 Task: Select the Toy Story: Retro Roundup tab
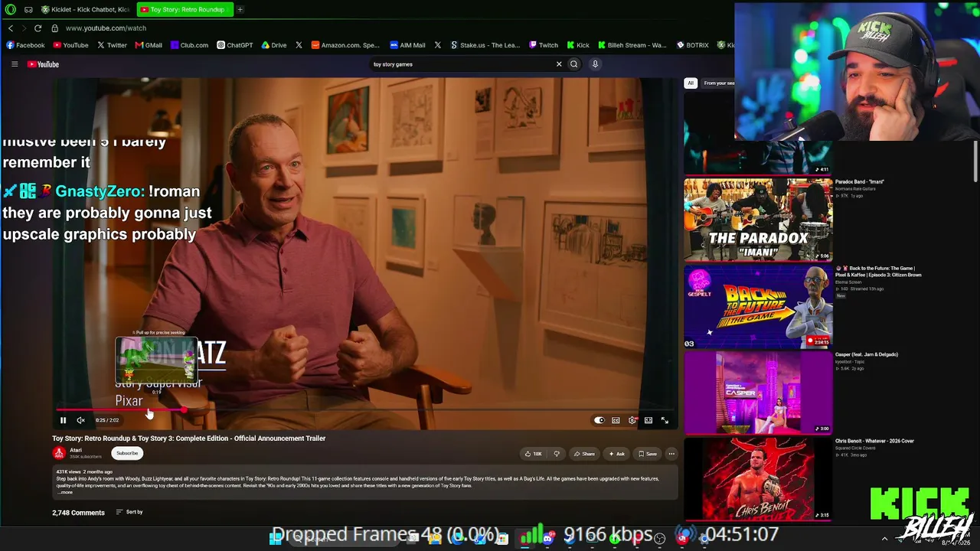point(185,9)
